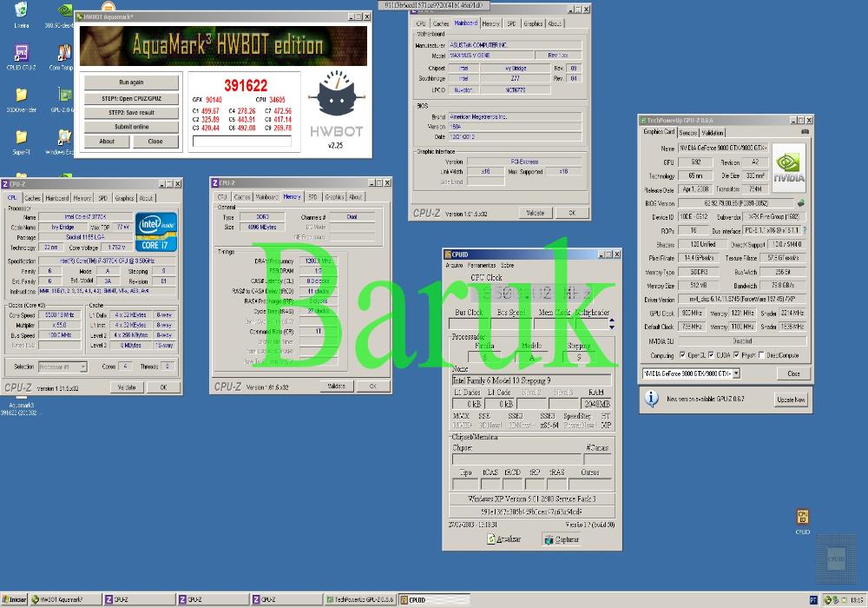
Task: Click the Atualizar button in CPUID window
Action: point(503,539)
